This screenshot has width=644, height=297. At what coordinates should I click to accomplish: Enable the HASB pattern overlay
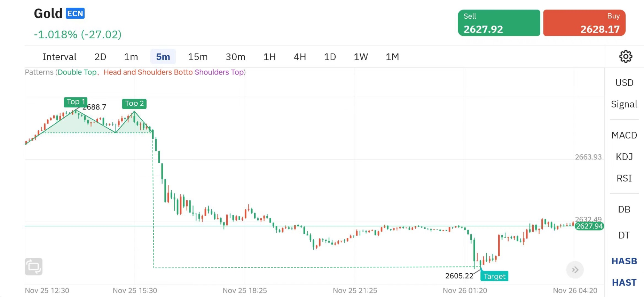tap(624, 261)
